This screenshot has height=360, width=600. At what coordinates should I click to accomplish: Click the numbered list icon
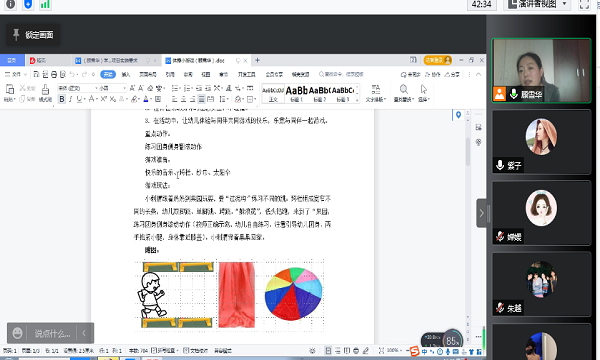pos(187,88)
